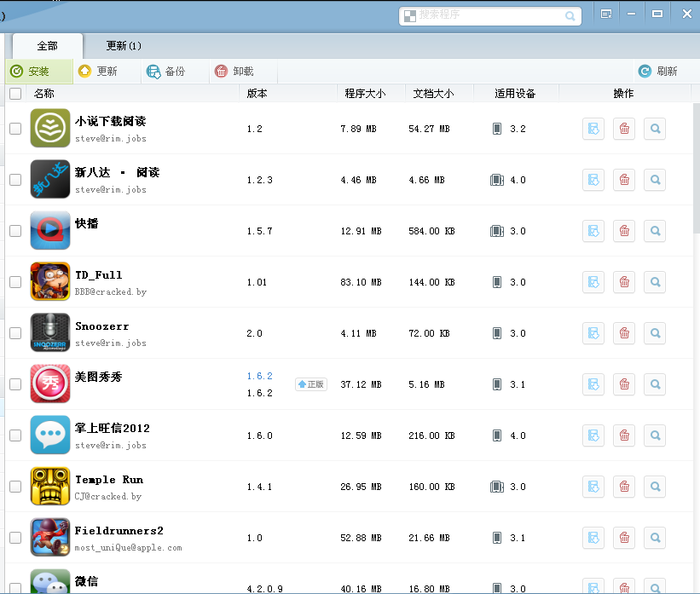700x594 pixels.
Task: Open the menu icon beside the minimize button
Action: click(606, 14)
